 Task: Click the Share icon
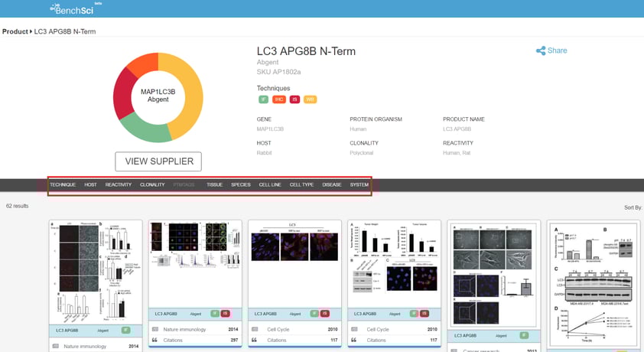click(541, 51)
